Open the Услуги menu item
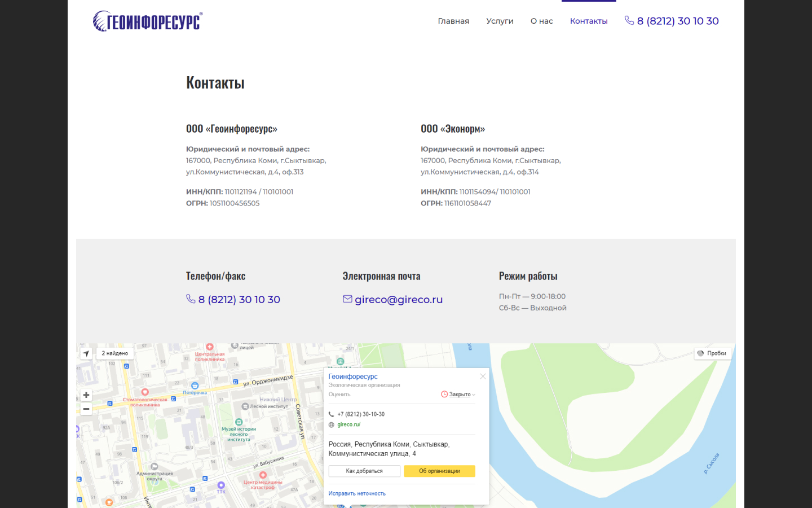Image resolution: width=812 pixels, height=508 pixels. pyautogui.click(x=500, y=21)
